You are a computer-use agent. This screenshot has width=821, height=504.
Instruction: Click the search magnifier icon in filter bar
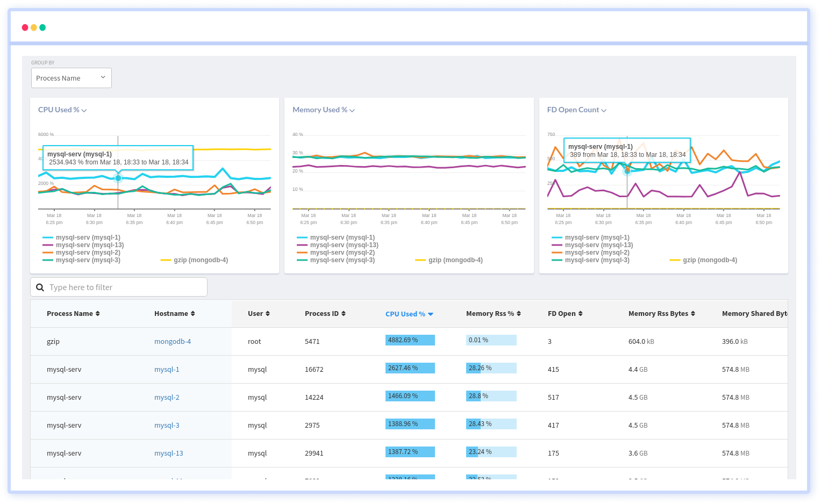[x=40, y=287]
